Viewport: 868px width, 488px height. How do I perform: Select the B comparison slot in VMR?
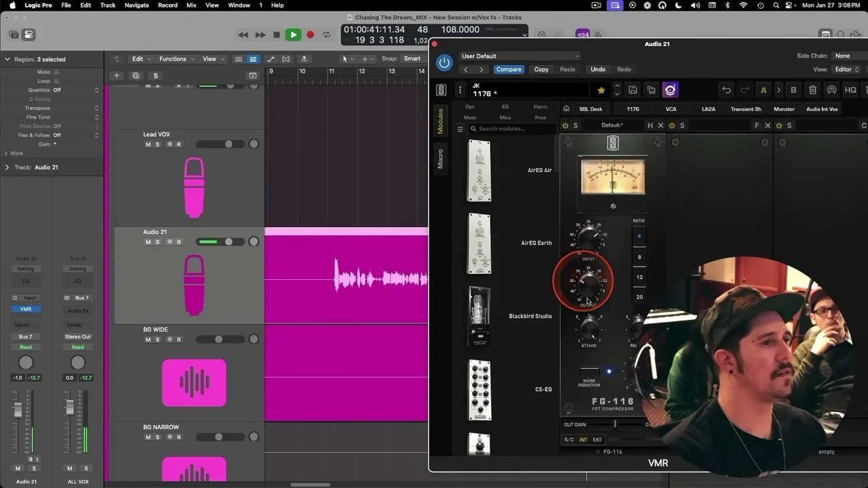793,90
